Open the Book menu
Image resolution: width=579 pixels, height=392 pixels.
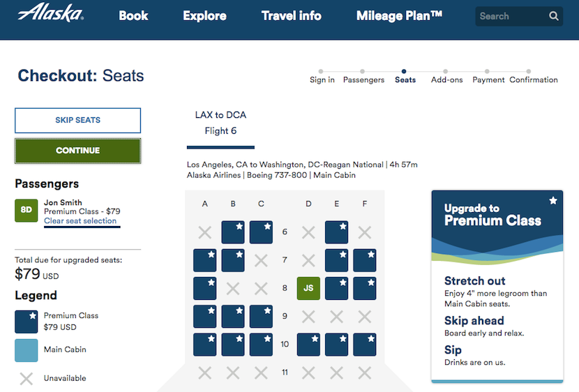pos(133,15)
